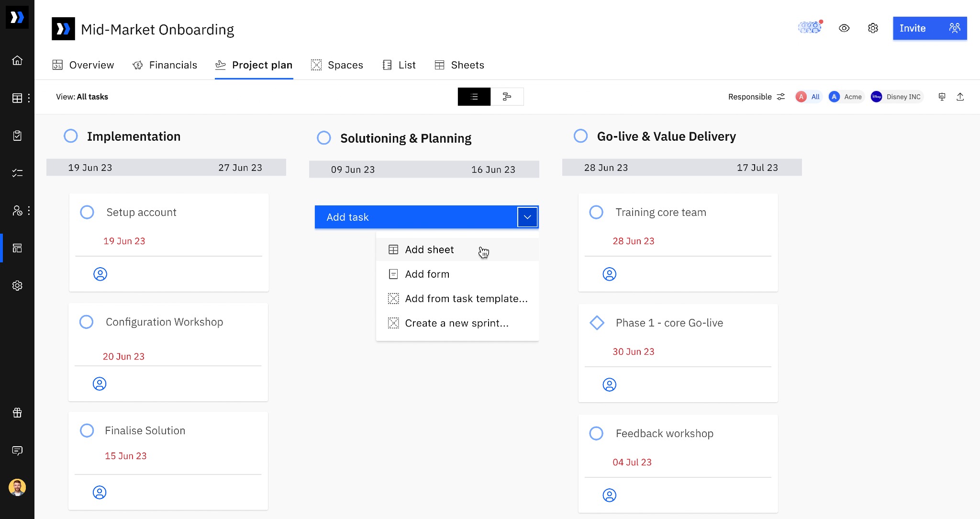The width and height of the screenshot is (980, 519).
Task: Check the Feedback workshop task circle
Action: click(x=596, y=433)
